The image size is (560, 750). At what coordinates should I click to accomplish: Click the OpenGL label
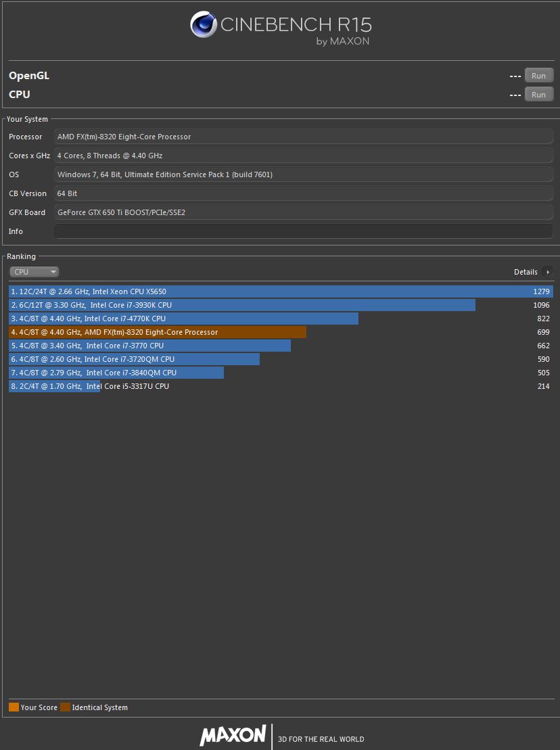[x=29, y=76]
